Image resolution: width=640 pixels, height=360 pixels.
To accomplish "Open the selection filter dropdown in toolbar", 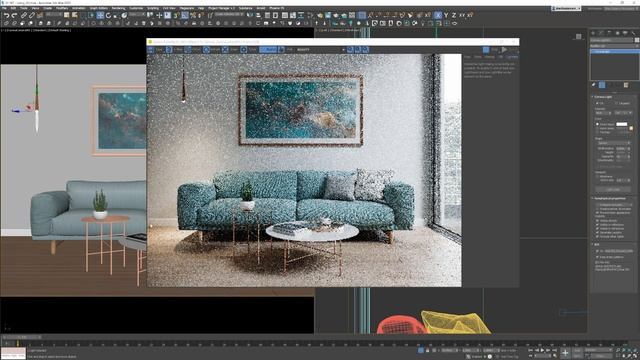I will (x=53, y=15).
